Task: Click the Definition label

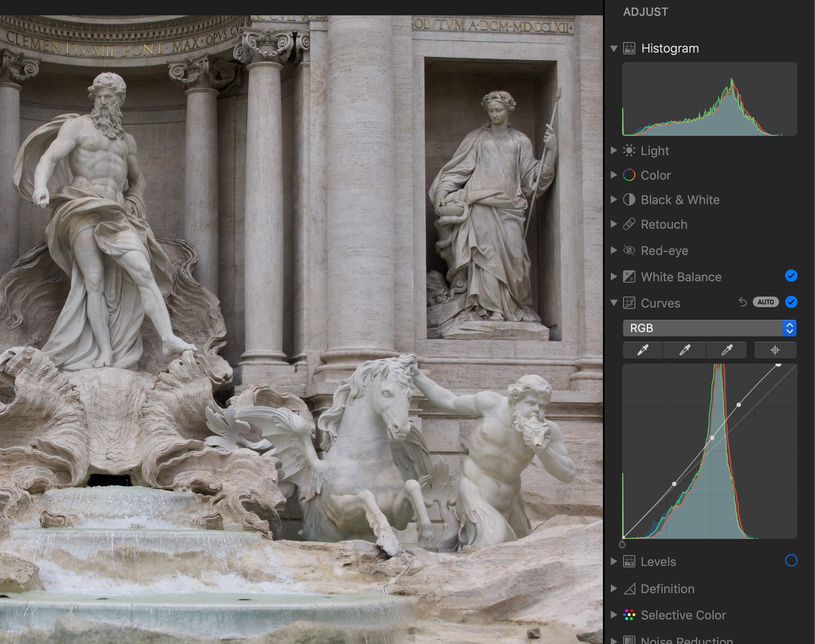Action: [x=667, y=589]
